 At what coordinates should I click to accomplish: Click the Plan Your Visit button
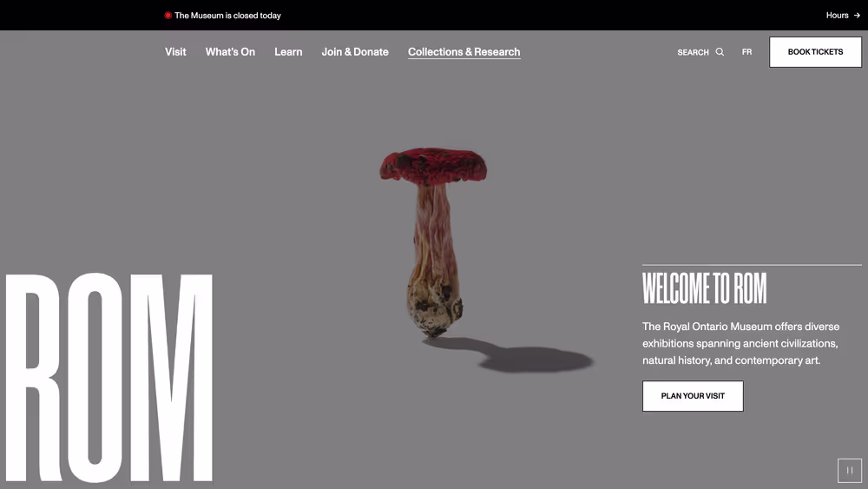point(693,396)
